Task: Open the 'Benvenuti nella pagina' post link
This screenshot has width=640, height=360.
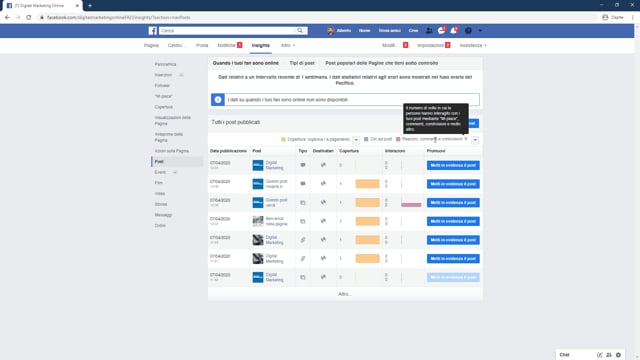Action: coord(276,221)
